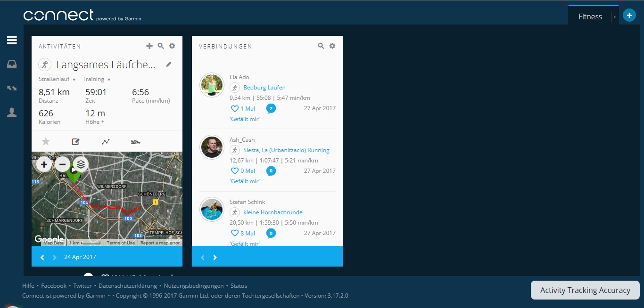The image size is (644, 308).
Task: Expand the Training event type dropdown
Action: click(x=109, y=80)
